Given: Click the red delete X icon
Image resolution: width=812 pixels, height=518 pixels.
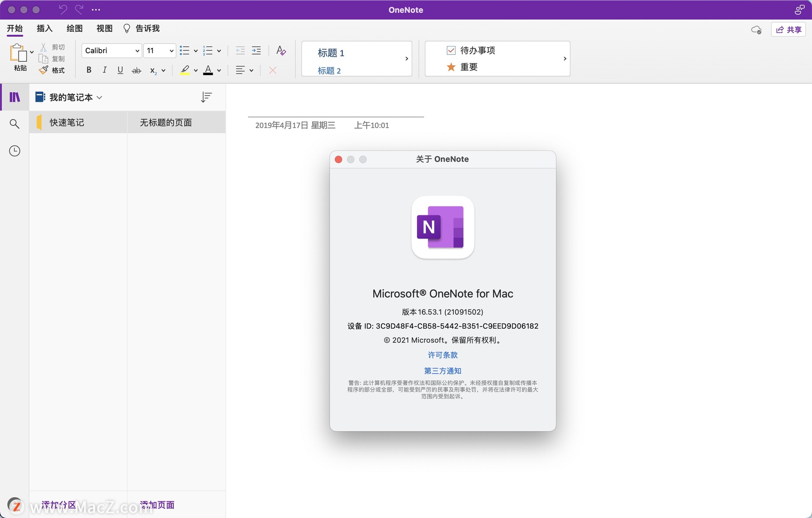Looking at the screenshot, I should pos(273,70).
